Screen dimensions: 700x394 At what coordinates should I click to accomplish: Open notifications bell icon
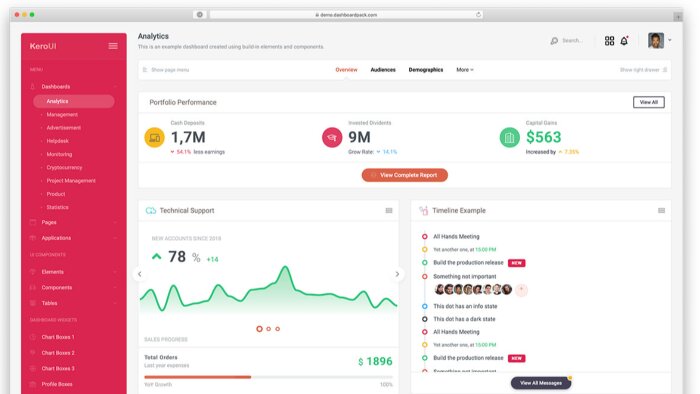click(624, 41)
